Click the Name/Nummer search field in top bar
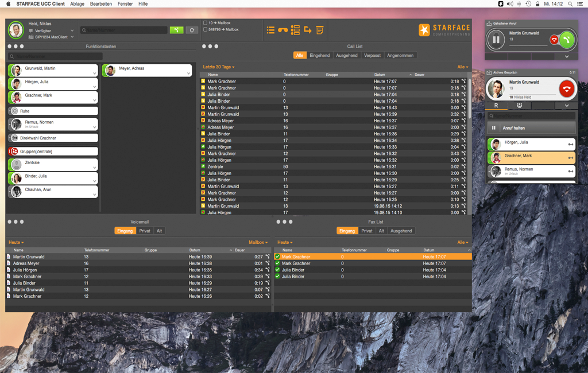The image size is (588, 373). 123,30
